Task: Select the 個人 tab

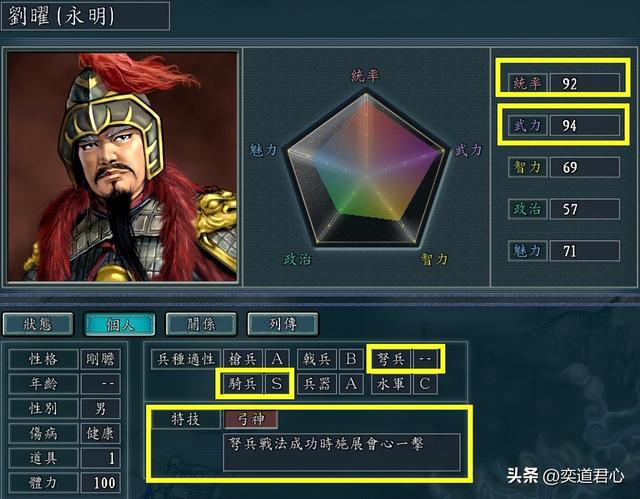Action: [119, 324]
